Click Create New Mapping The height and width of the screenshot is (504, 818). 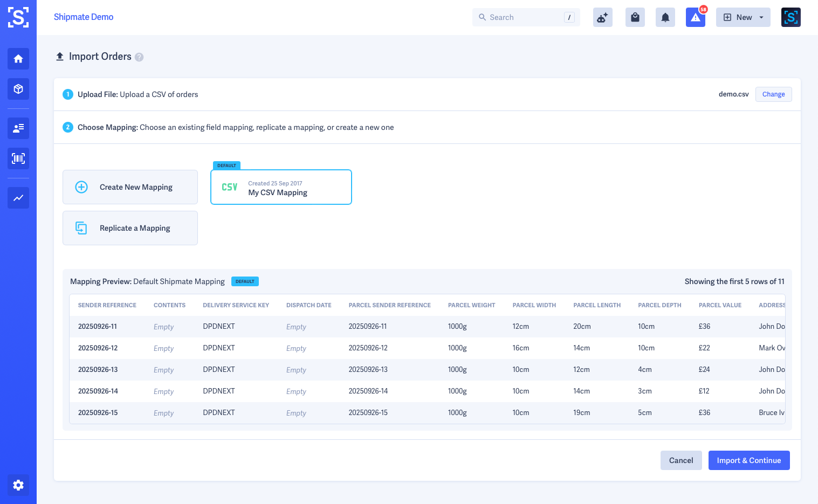point(130,187)
